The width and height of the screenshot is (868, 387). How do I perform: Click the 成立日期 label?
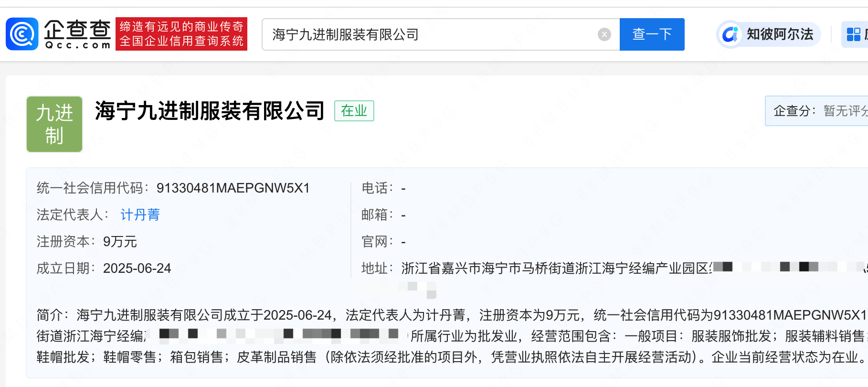[66, 269]
